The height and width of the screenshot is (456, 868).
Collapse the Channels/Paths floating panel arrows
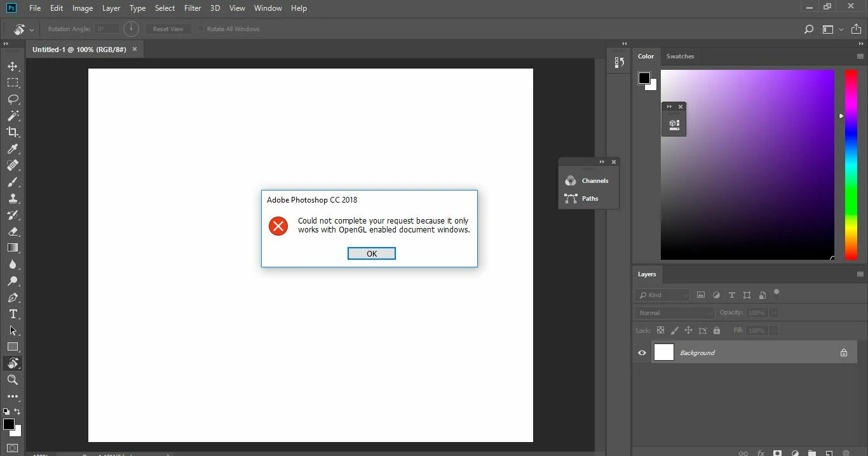pyautogui.click(x=602, y=162)
